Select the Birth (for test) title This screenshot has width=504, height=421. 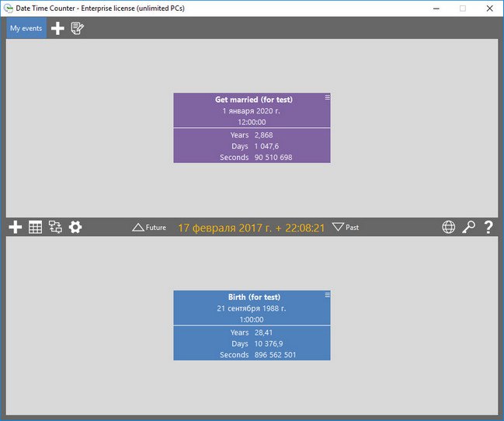coord(254,297)
